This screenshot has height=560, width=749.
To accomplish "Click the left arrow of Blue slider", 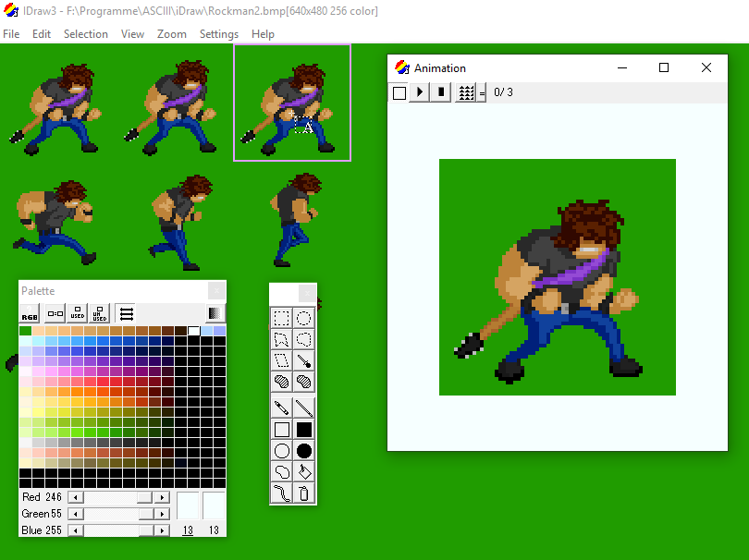I will (76, 530).
